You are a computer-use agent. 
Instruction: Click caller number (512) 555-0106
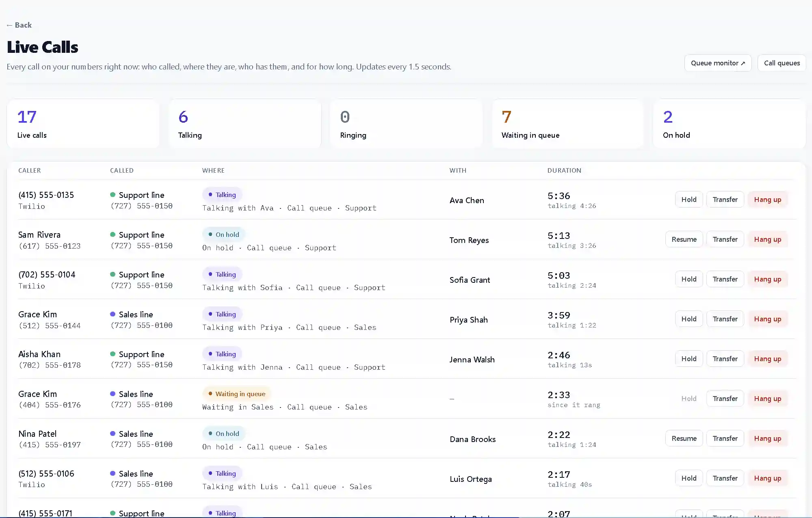pos(46,474)
